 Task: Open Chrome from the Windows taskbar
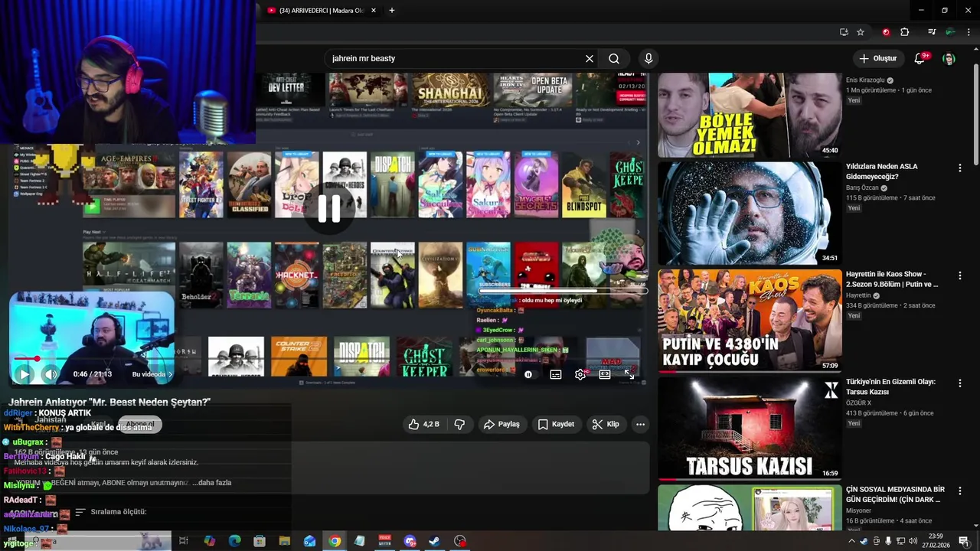pyautogui.click(x=335, y=541)
